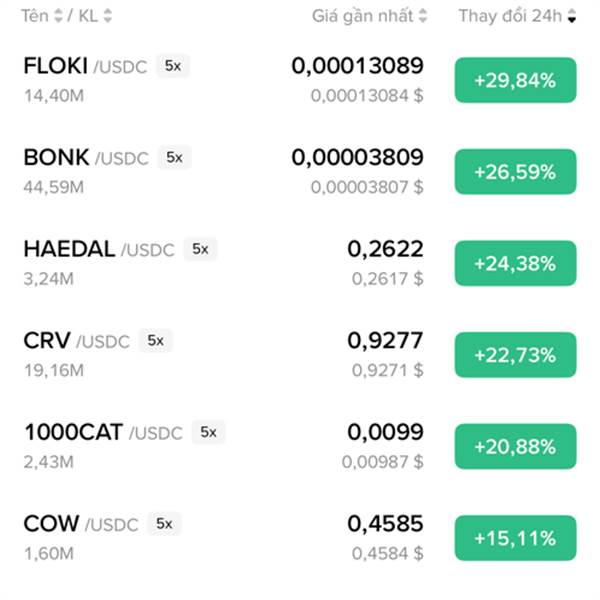Screen dimensions: 600x600
Task: Select the COW price 0,4585
Action: 385,523
